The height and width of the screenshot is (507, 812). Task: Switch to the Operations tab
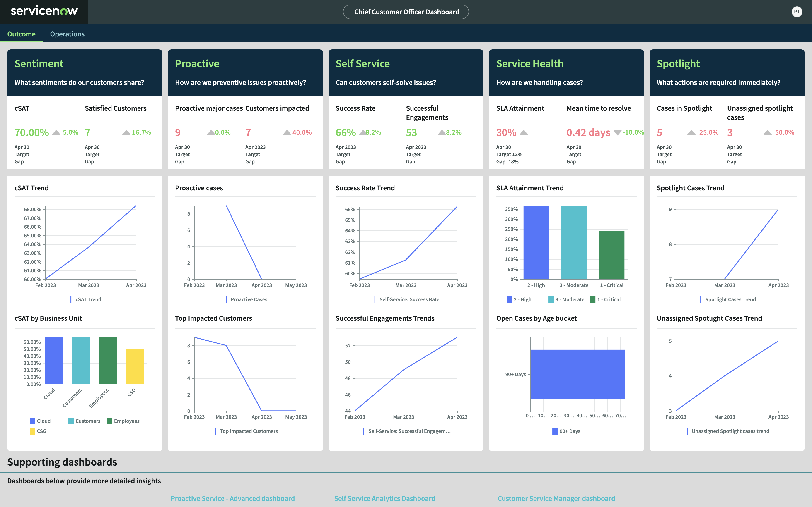[x=67, y=34]
